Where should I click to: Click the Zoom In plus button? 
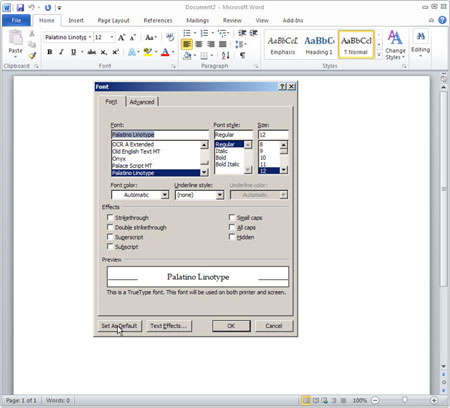434,400
